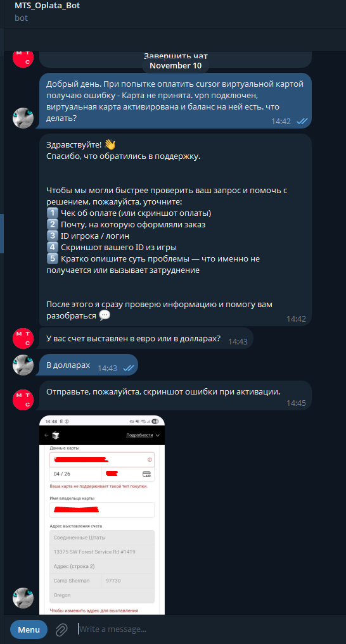Open the sent payment error screenshot
The width and height of the screenshot is (346, 644).
point(102,515)
